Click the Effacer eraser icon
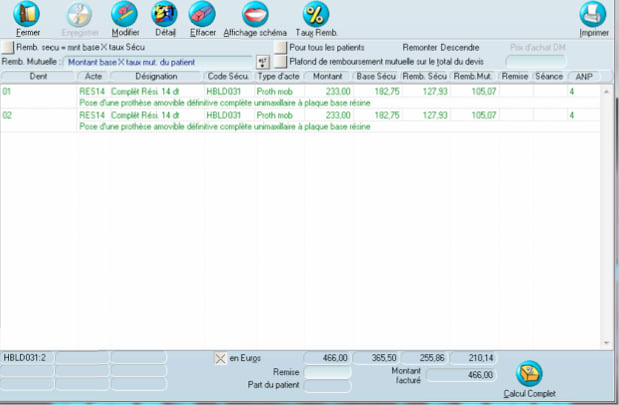The image size is (619, 405). coord(202,15)
